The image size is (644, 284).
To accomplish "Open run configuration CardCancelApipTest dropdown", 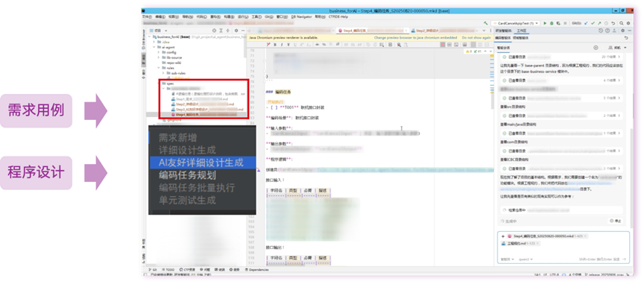I will point(516,23).
